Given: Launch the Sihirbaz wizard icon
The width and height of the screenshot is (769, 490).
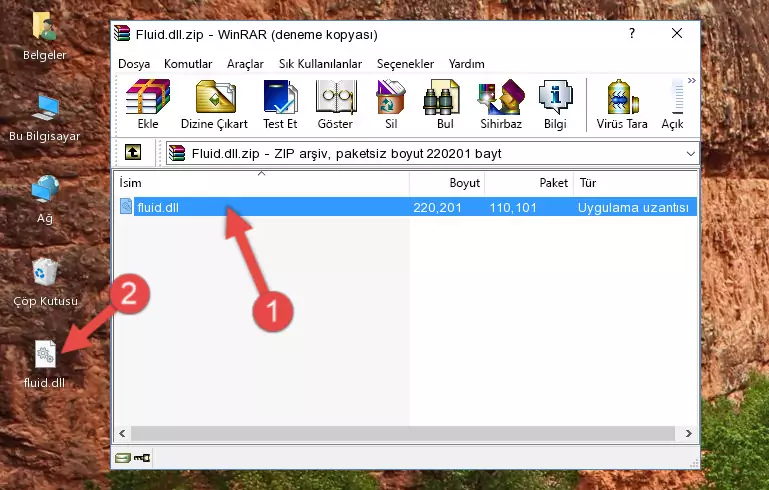Looking at the screenshot, I should coord(501,97).
